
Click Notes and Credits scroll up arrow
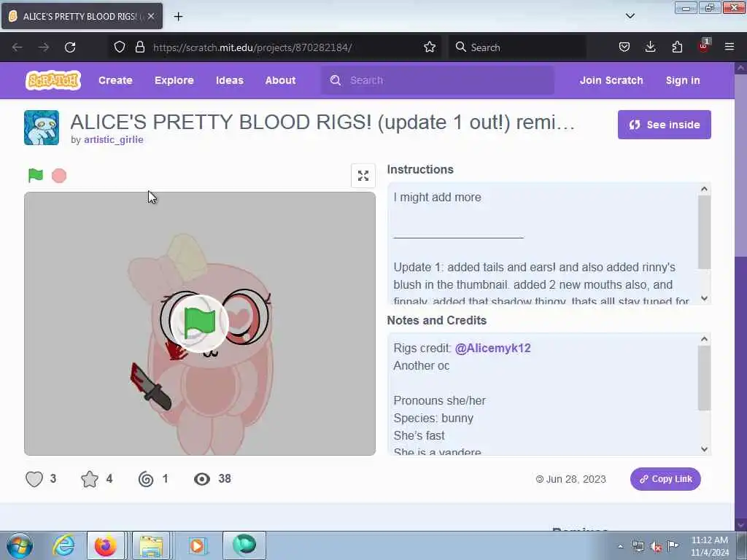[x=704, y=339]
